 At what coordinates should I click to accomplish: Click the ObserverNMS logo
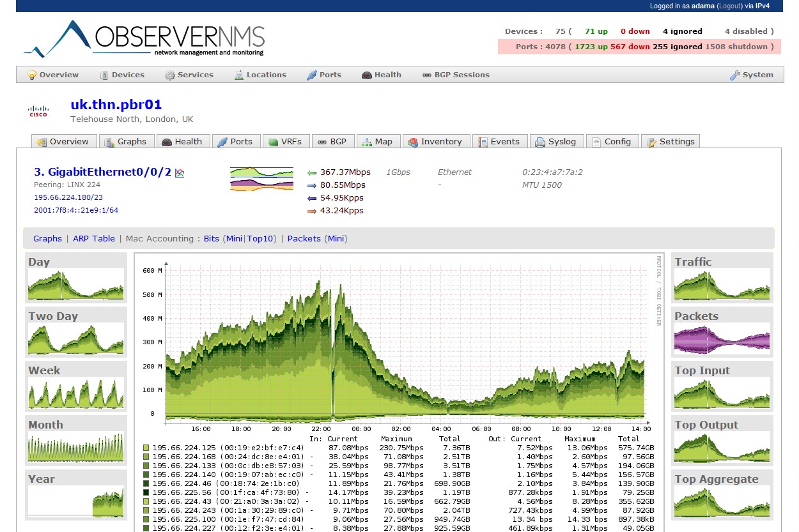pos(144,38)
